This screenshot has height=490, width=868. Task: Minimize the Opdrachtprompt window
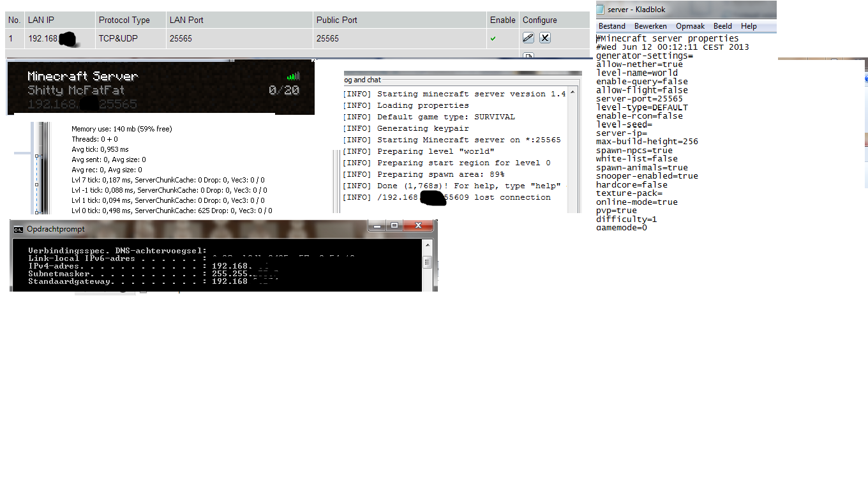[377, 226]
